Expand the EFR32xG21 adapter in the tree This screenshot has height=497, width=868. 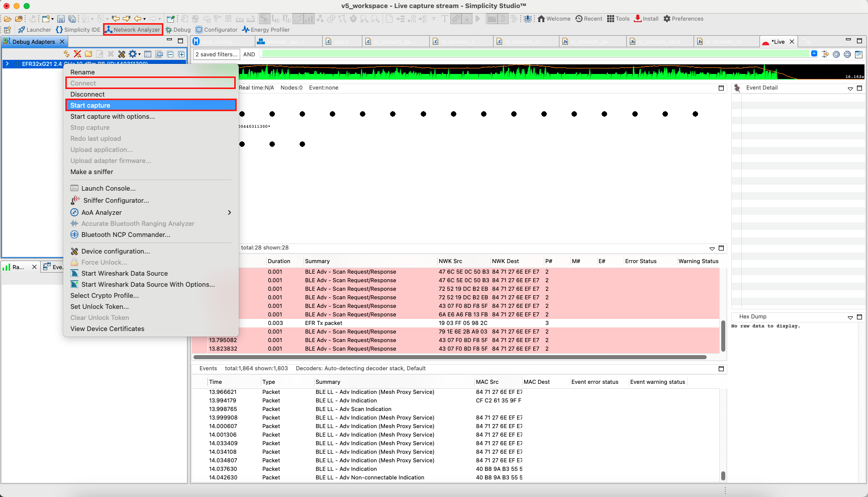(7, 64)
